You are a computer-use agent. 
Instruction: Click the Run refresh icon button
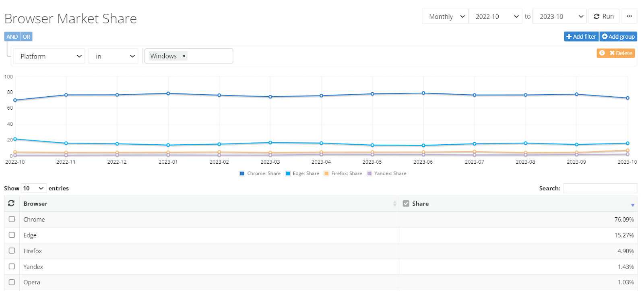603,17
